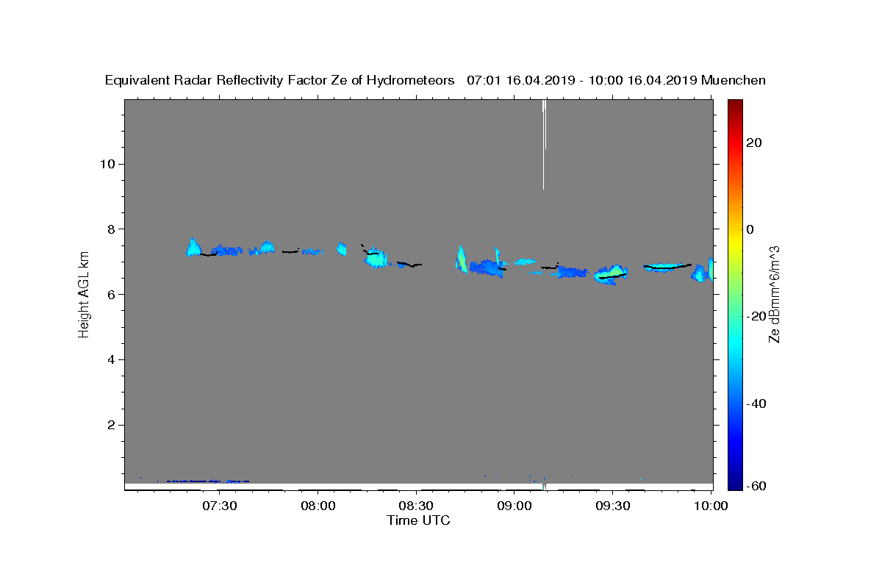Click the colorbar value '20'

tap(754, 143)
